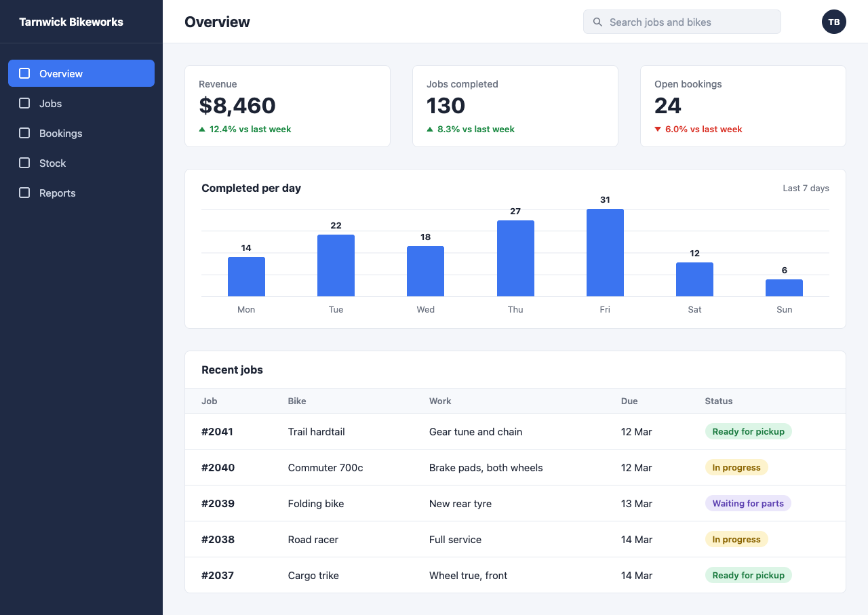Click the Jobs sidebar icon
The width and height of the screenshot is (868, 615).
(x=24, y=103)
